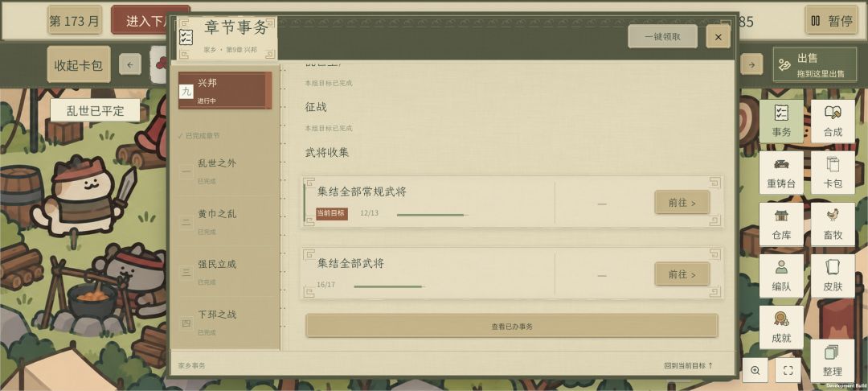
Task: Close the 章节事务 dialog
Action: [x=718, y=36]
